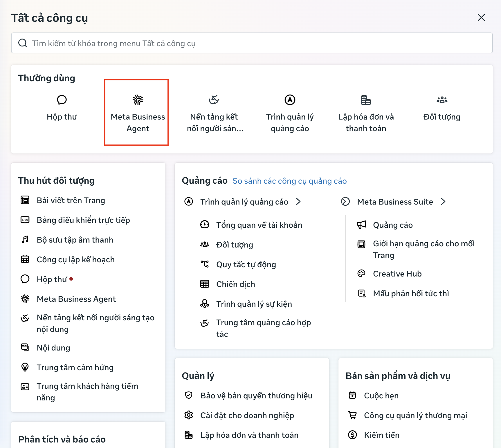
Task: Click the Hộp thư chat bubble icon in list
Action: coord(25,279)
